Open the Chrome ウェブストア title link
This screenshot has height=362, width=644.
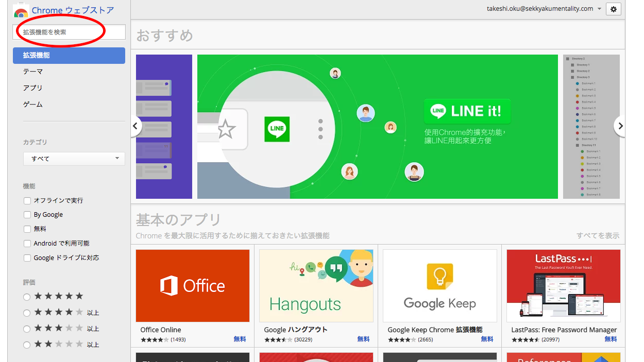point(73,10)
